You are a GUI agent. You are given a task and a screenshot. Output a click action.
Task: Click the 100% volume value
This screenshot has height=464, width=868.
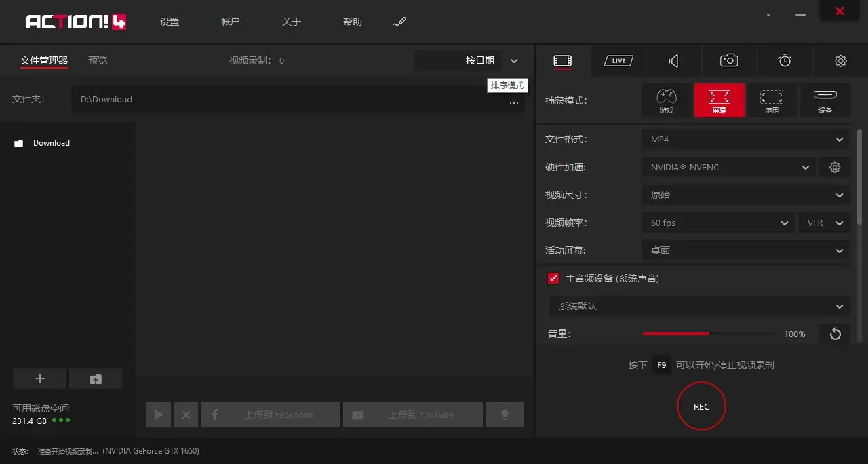795,334
